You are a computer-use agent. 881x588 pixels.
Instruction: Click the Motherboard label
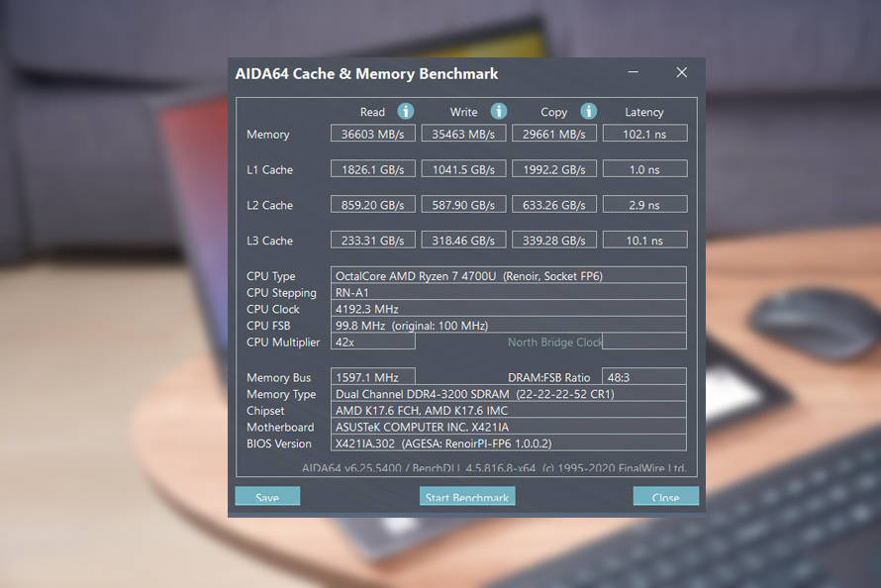280,427
